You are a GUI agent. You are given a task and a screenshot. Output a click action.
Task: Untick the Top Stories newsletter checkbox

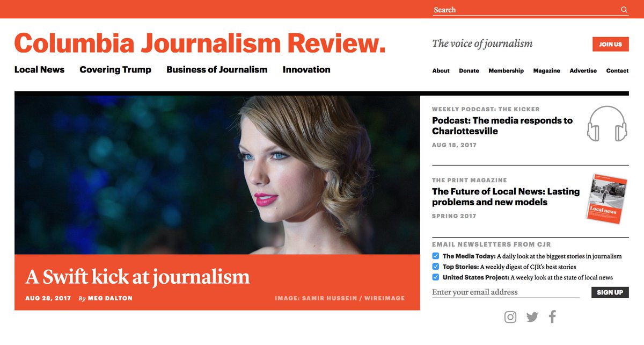pyautogui.click(x=436, y=267)
